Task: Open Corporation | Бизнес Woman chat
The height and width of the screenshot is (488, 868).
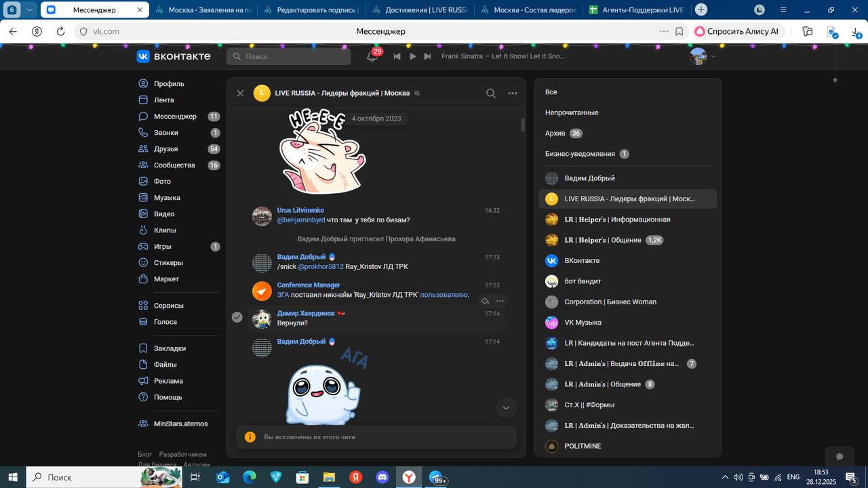Action: click(627, 302)
